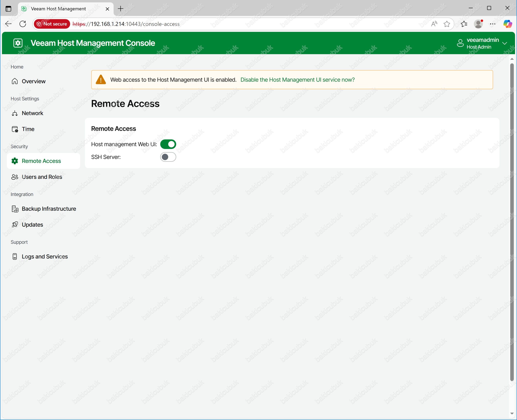The image size is (517, 420).
Task: Click the Remote Access gear icon
Action: point(15,161)
